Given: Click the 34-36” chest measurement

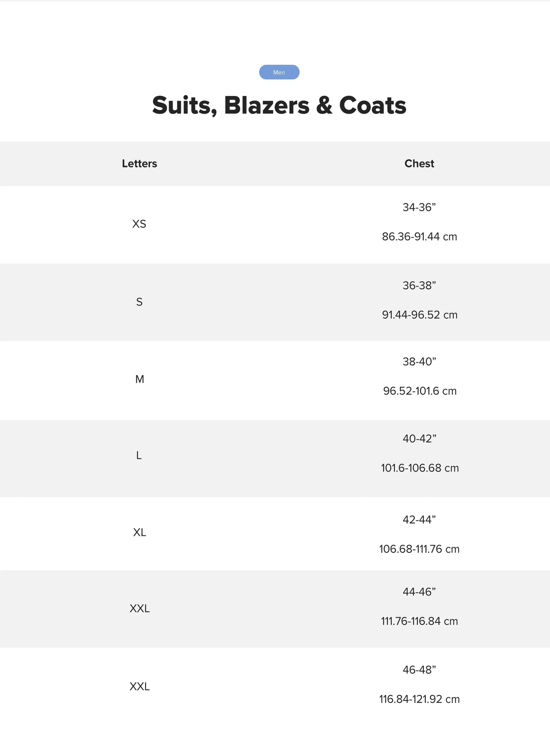Looking at the screenshot, I should pyautogui.click(x=419, y=207).
